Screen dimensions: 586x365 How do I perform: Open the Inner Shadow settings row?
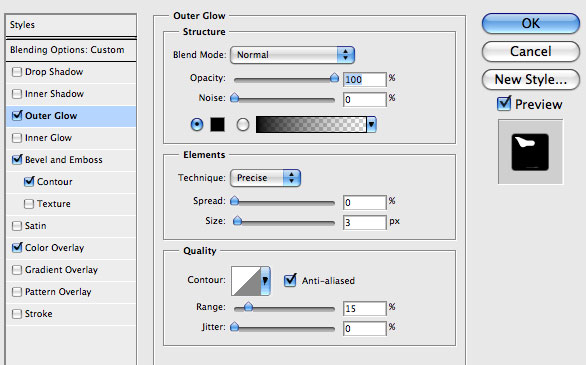(71, 94)
